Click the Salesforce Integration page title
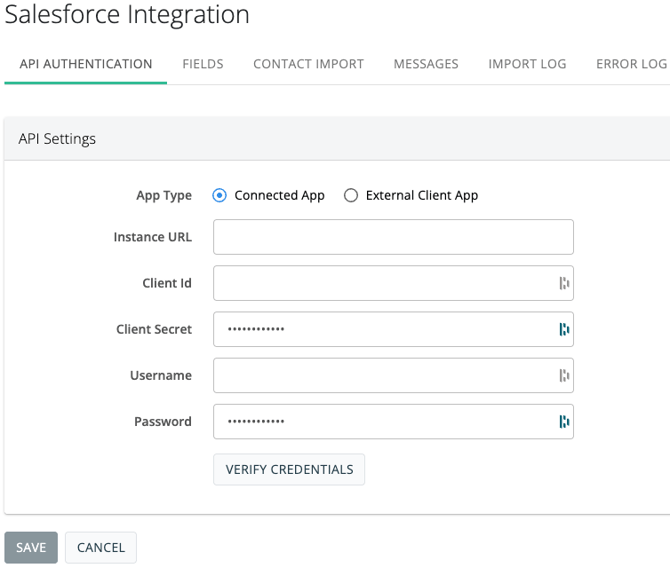The width and height of the screenshot is (670, 568). pos(127,15)
